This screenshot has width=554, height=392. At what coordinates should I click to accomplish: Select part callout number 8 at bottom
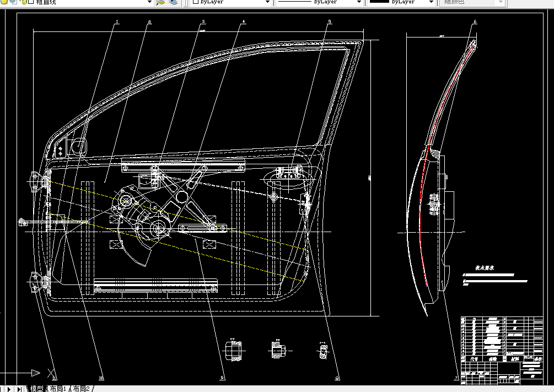[337, 378]
